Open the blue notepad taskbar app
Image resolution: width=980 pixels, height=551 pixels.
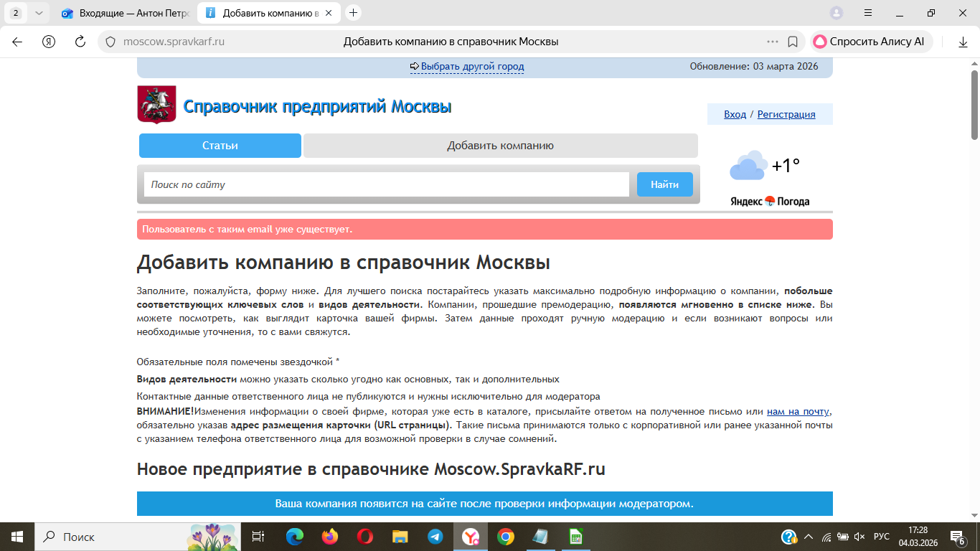540,537
